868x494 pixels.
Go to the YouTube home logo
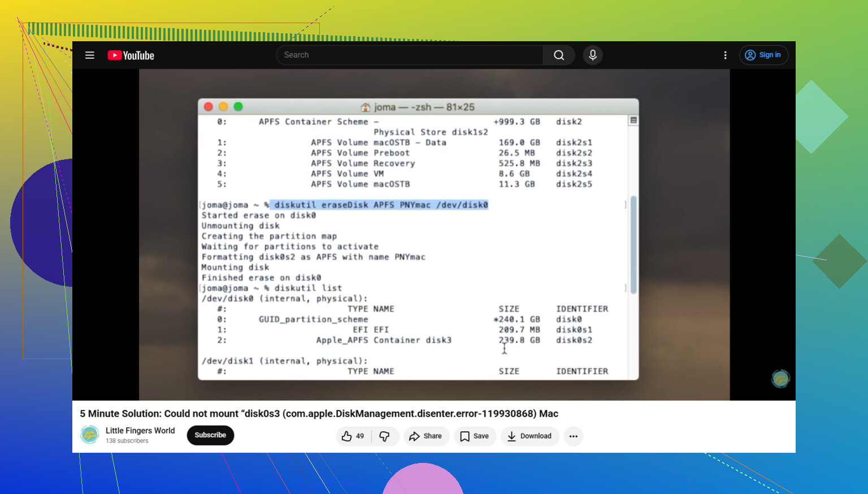point(131,55)
